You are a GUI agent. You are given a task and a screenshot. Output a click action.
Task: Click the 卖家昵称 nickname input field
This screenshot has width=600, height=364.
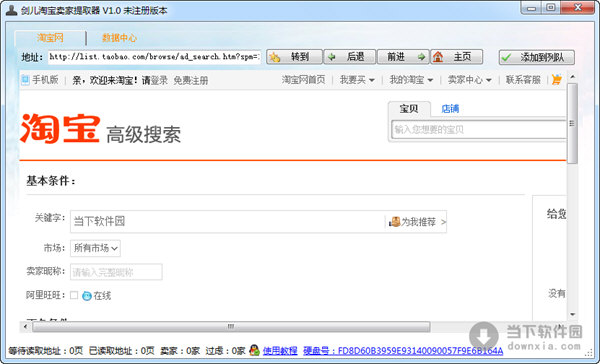click(116, 272)
